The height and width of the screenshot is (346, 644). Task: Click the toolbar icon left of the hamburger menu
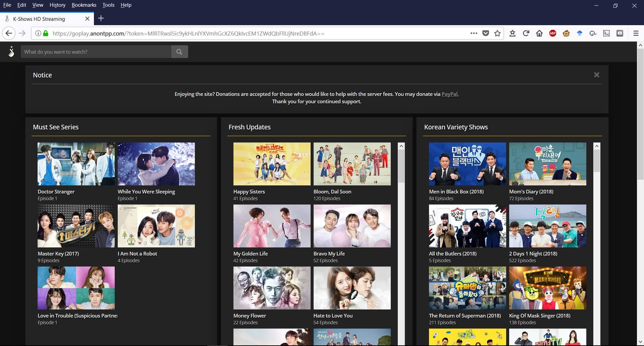click(620, 33)
